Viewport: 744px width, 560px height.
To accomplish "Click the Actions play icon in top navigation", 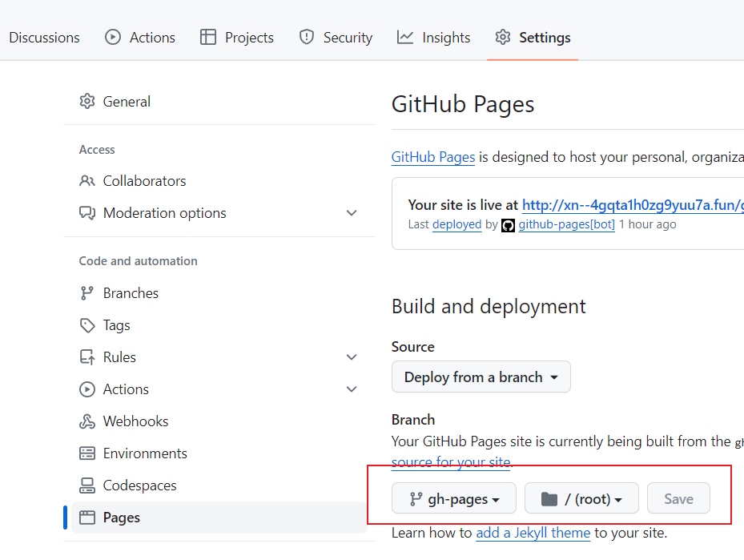I will [112, 37].
